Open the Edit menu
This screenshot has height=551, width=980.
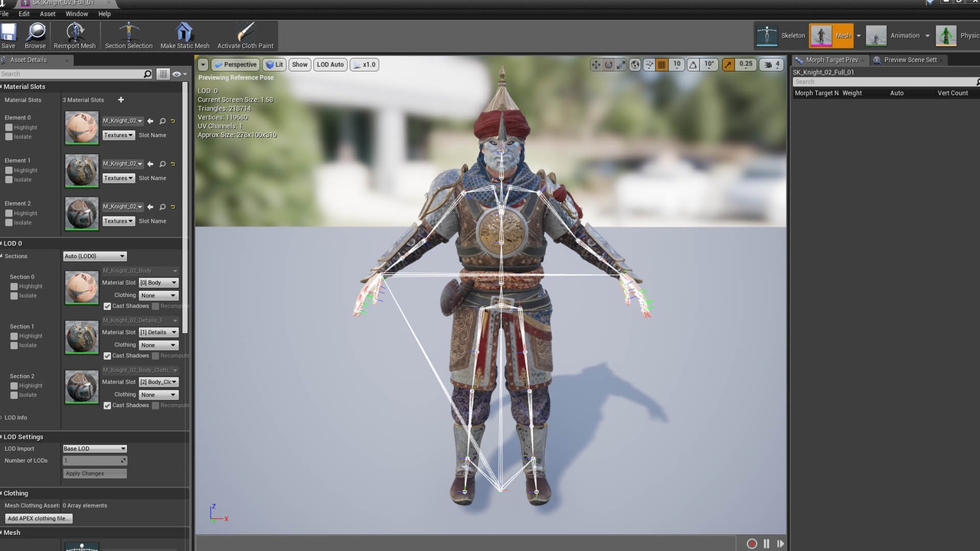pos(24,14)
